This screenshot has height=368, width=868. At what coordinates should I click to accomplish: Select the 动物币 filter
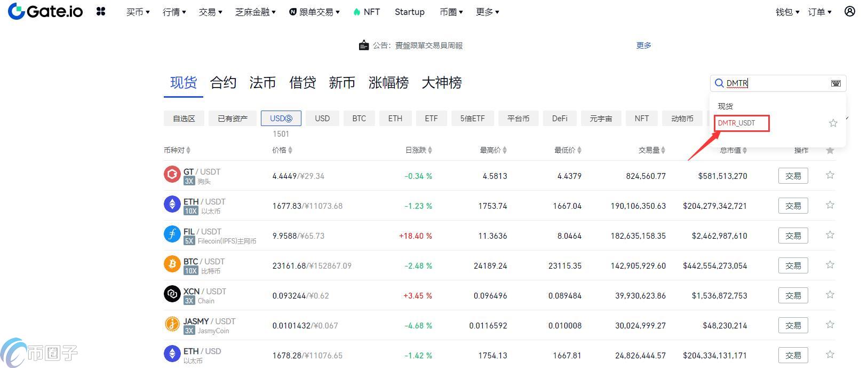(682, 119)
